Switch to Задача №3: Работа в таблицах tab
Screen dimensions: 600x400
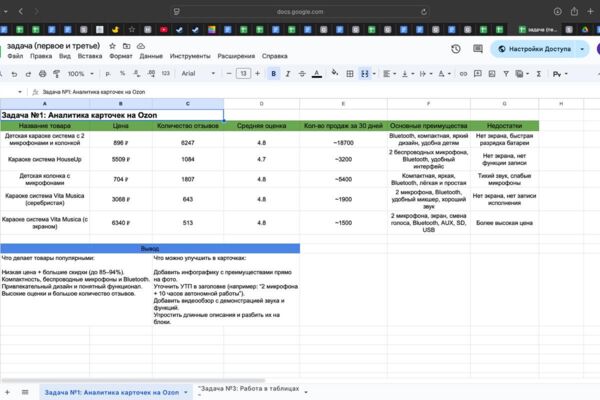pyautogui.click(x=249, y=391)
